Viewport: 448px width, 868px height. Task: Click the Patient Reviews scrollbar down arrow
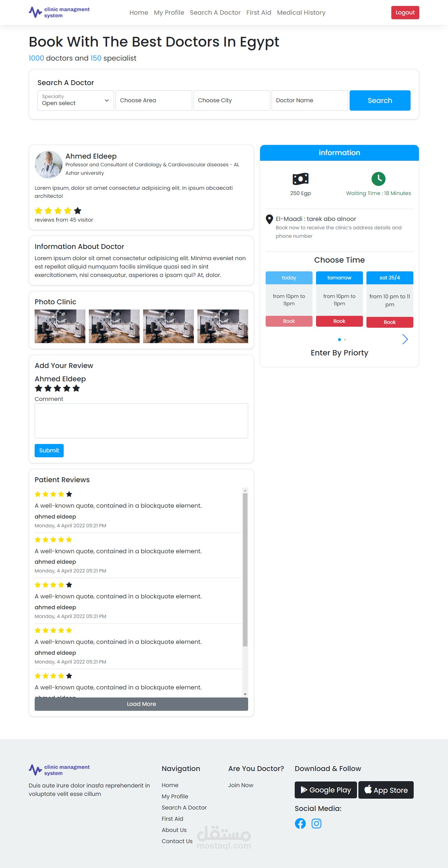(x=245, y=694)
